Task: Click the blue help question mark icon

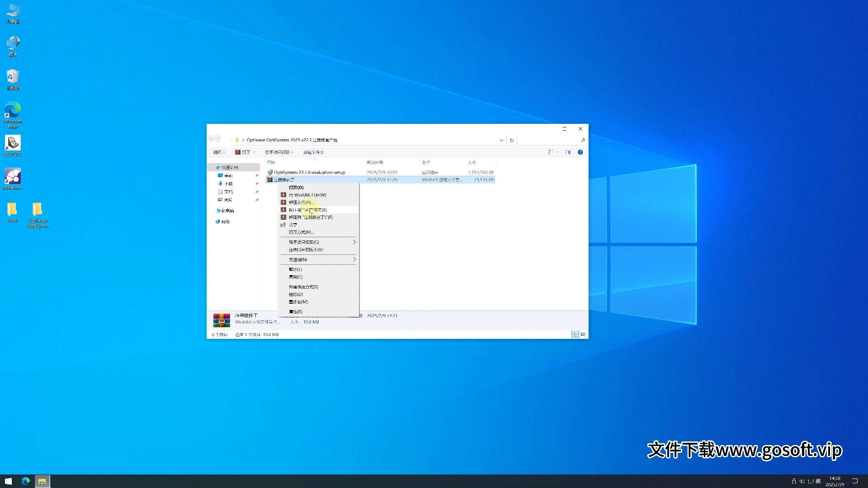Action: [x=580, y=152]
